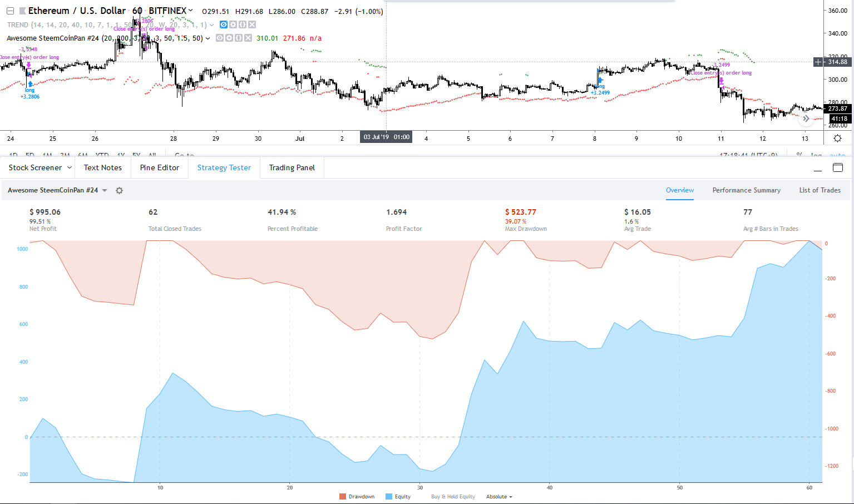Open the List of Trades view
The image size is (854, 504).
click(x=820, y=190)
